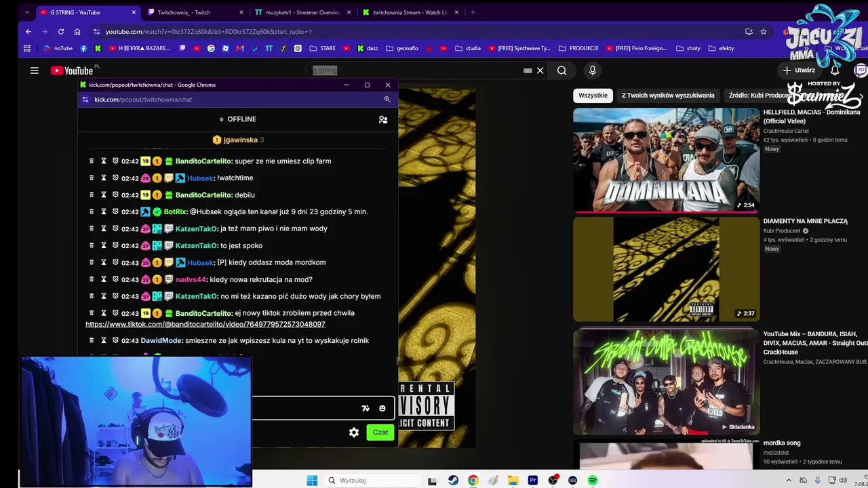
Task: Switch to the Twitchownia_ - Twitch tab
Action: click(196, 12)
